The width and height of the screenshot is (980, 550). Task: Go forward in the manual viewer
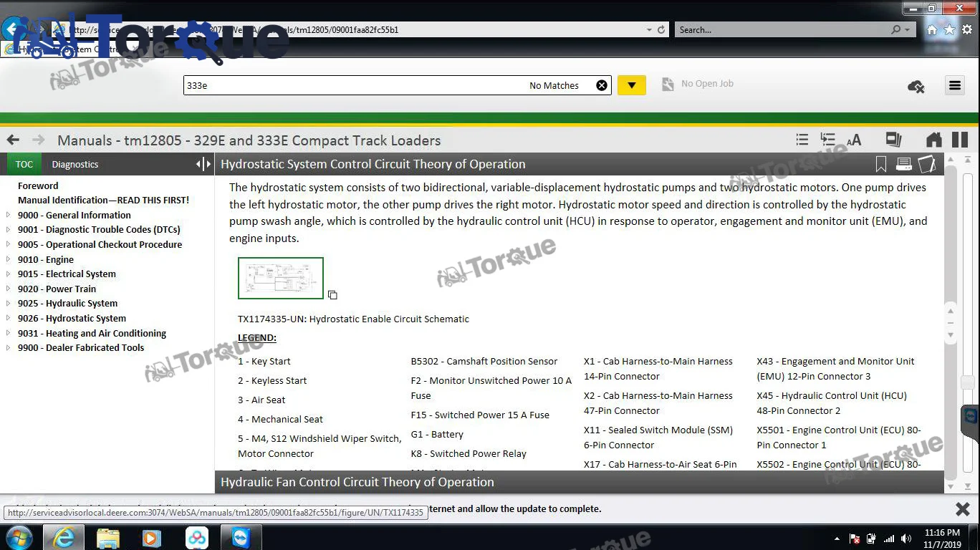pos(39,140)
